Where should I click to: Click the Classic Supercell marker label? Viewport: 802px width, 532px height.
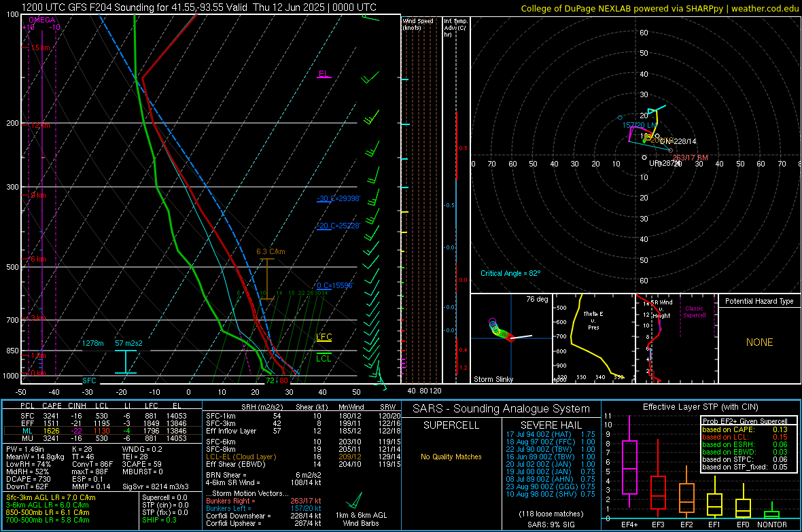[x=694, y=312]
